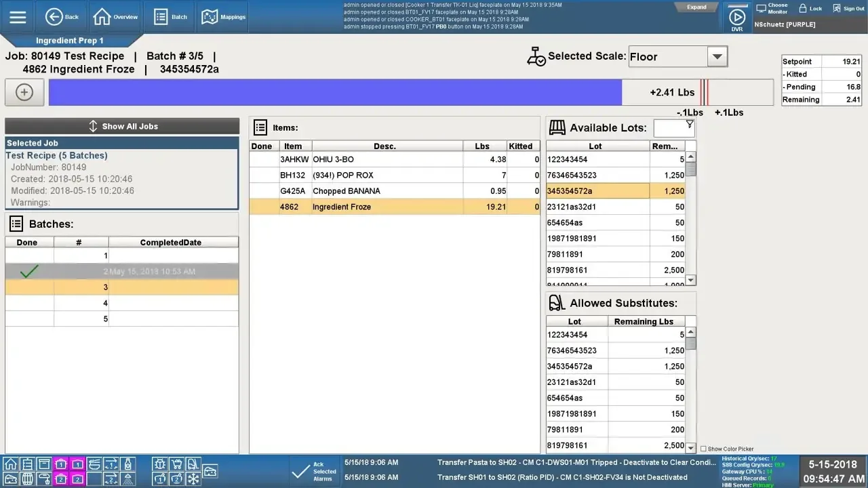Open the barrel icon in bottom bar
The width and height of the screenshot is (868, 488).
tap(27, 479)
